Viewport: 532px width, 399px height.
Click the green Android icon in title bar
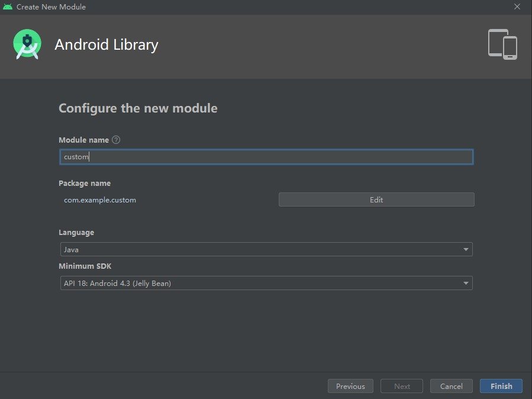click(x=8, y=7)
